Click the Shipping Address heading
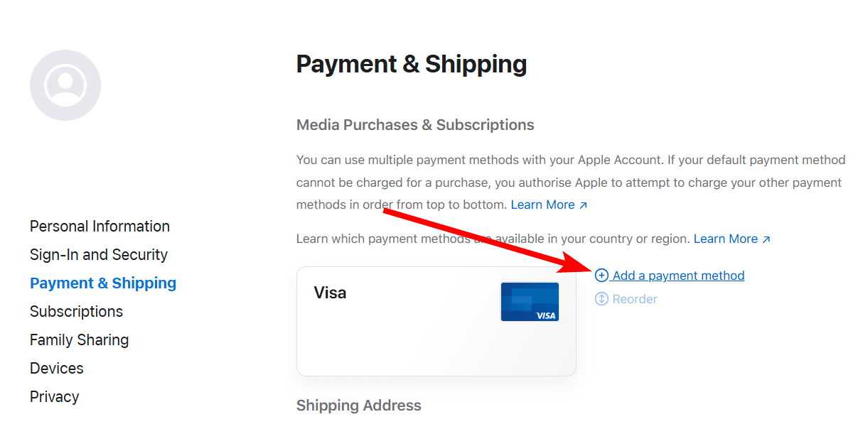This screenshot has height=429, width=868. pos(359,406)
